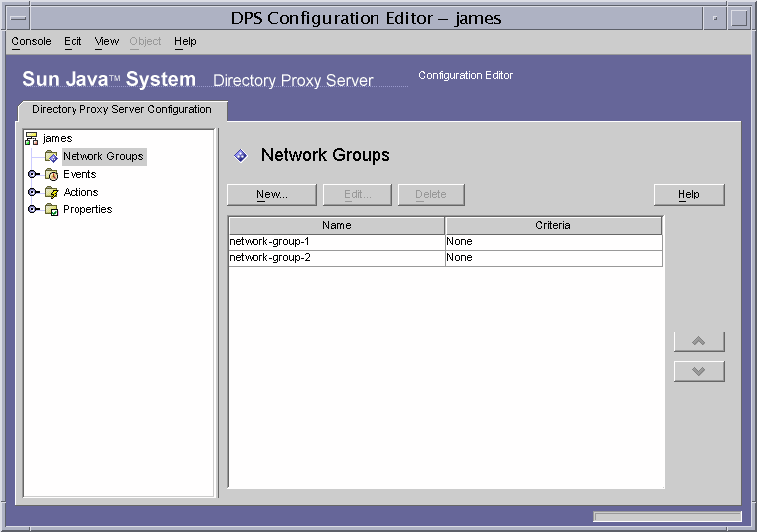The width and height of the screenshot is (757, 532).
Task: Expand the Actions tree node
Action: click(x=33, y=192)
